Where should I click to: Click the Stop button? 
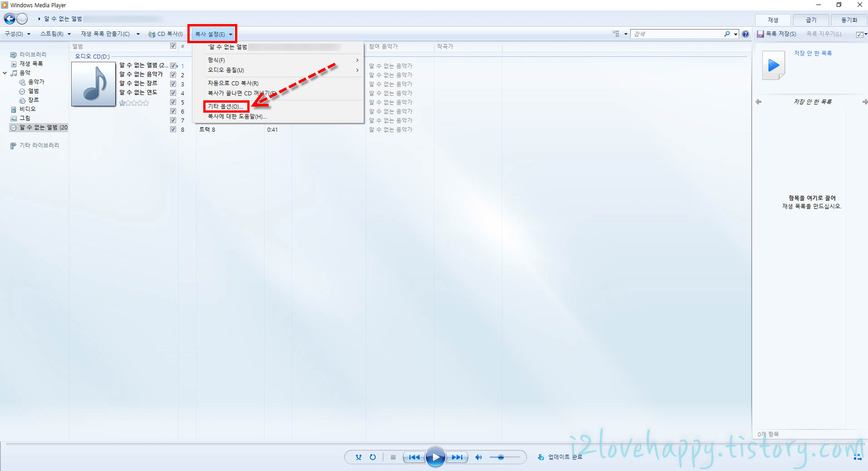pos(393,457)
